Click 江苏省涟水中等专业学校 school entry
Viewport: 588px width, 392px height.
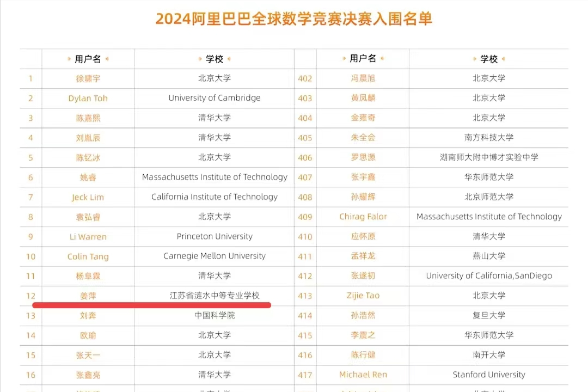pos(215,296)
